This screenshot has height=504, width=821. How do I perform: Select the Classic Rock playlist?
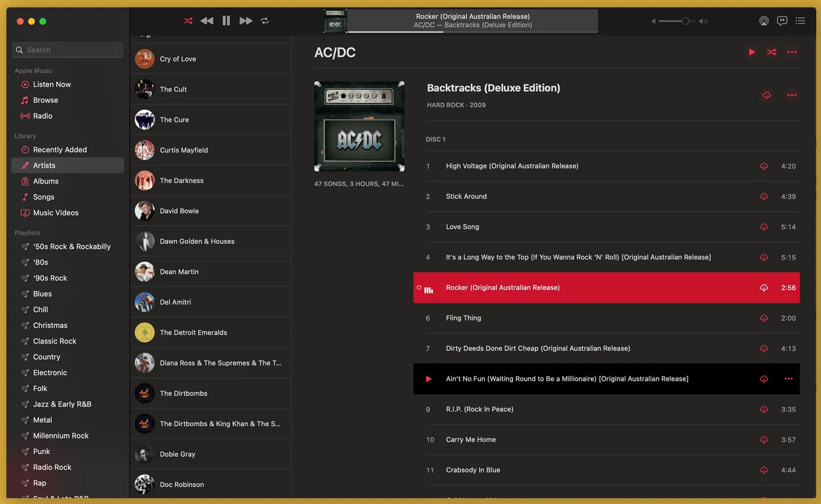pyautogui.click(x=55, y=341)
